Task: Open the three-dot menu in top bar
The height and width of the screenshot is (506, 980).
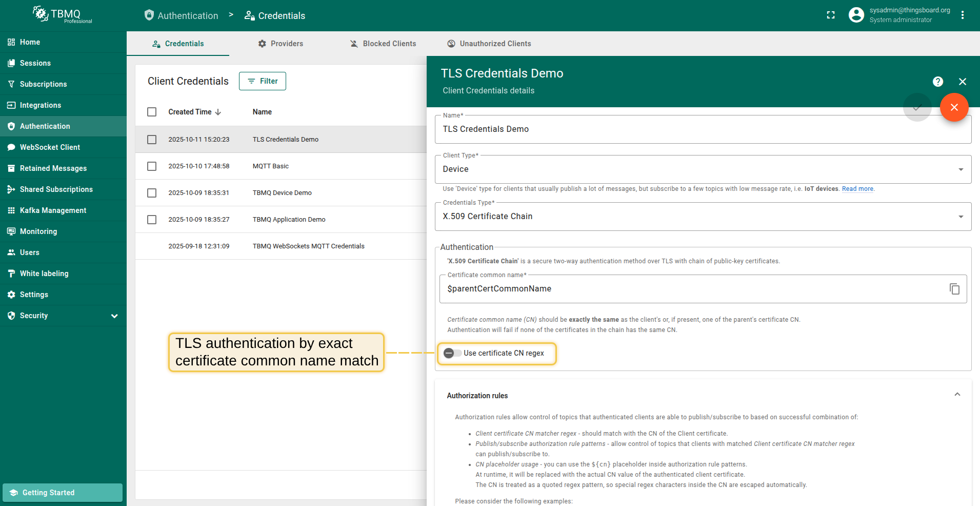Action: (x=963, y=15)
